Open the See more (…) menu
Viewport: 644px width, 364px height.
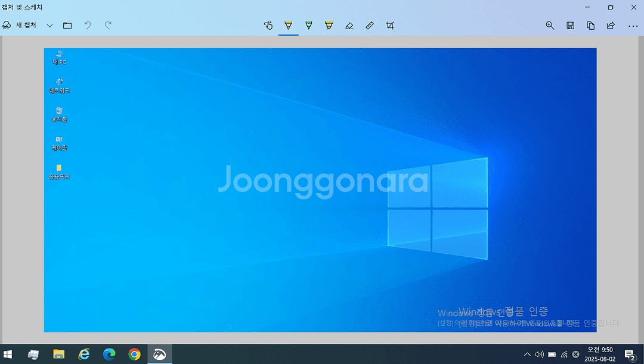coord(633,26)
